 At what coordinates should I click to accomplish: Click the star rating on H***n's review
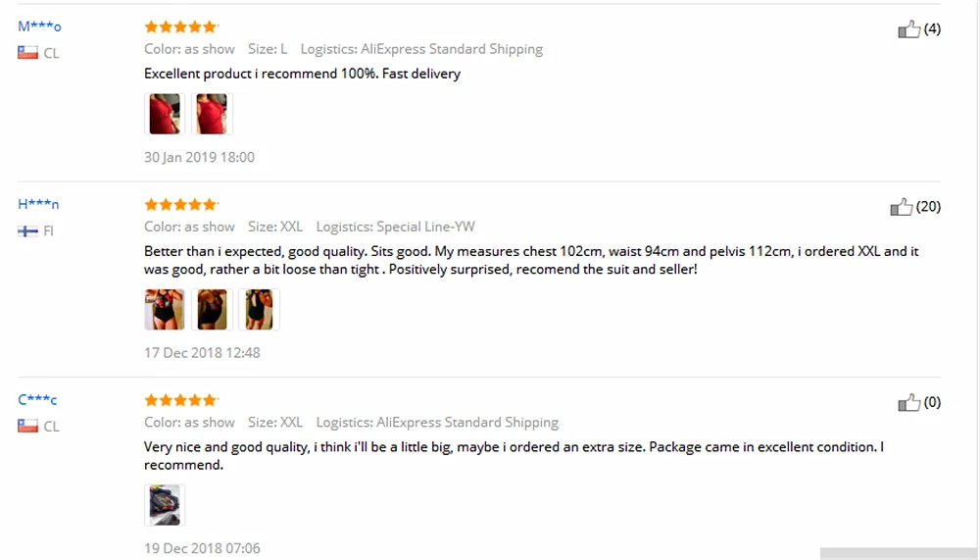(x=180, y=205)
